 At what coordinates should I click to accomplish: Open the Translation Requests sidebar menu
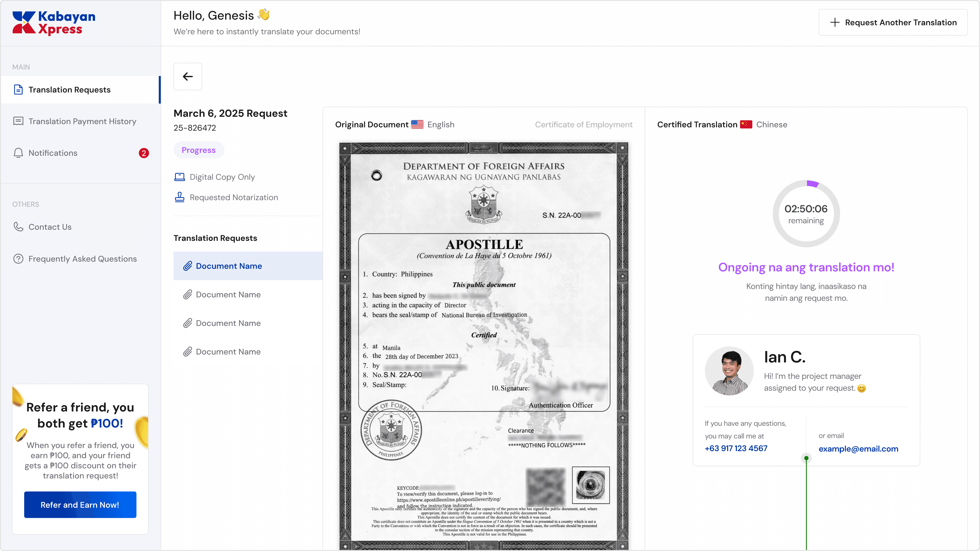click(69, 90)
